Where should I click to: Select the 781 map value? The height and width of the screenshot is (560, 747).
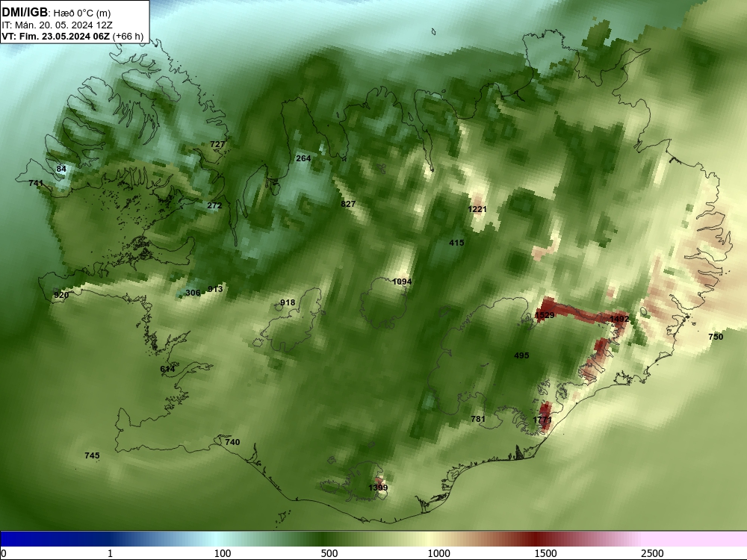coord(478,419)
